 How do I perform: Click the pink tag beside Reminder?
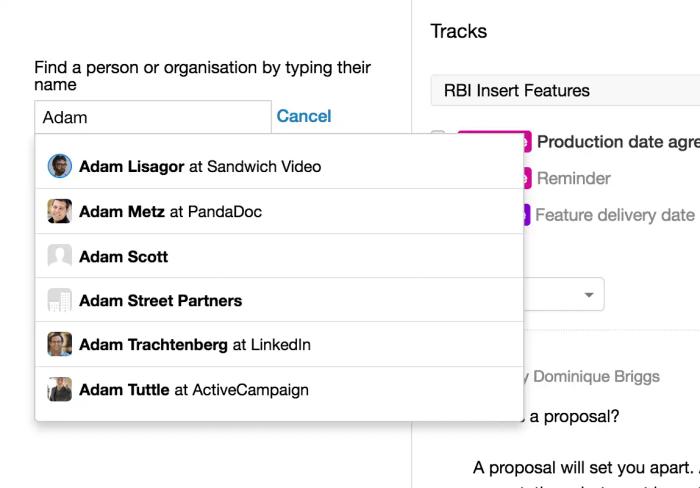(526, 178)
